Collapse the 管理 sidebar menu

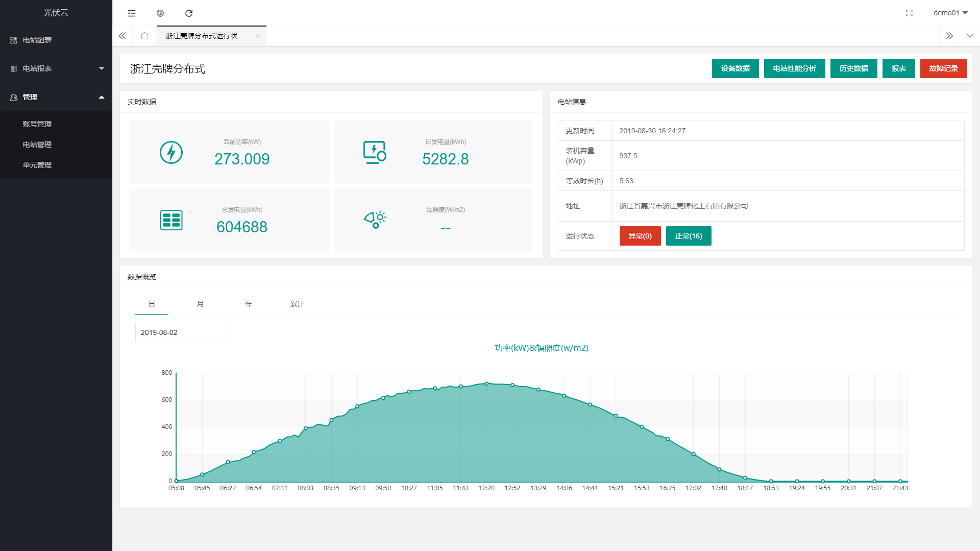56,97
